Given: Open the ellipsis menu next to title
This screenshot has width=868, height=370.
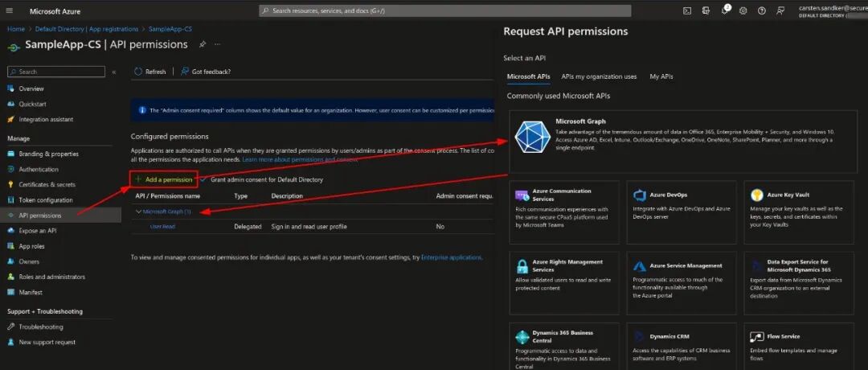Looking at the screenshot, I should click(218, 44).
